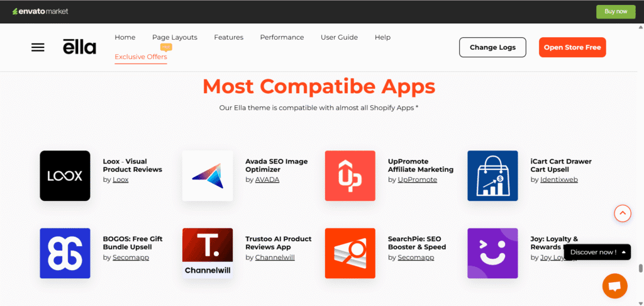Open the BOGOS app icon

(65, 253)
